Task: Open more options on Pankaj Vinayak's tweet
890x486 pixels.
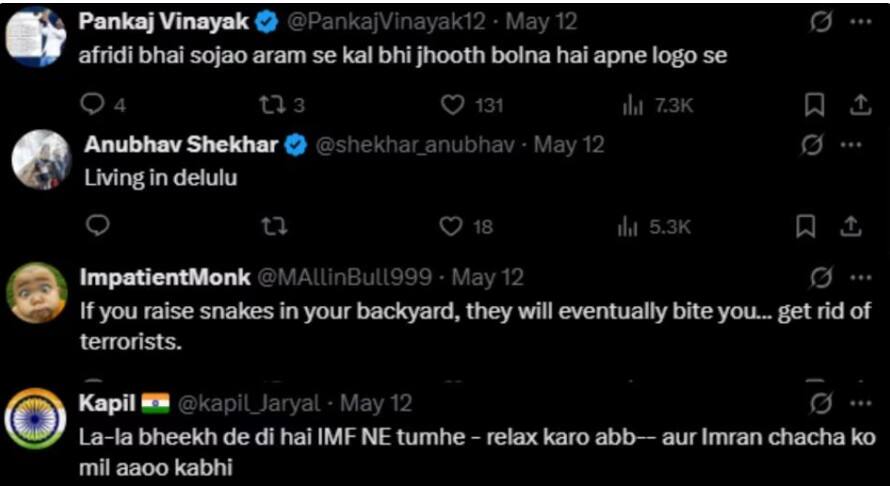Action: [x=855, y=22]
